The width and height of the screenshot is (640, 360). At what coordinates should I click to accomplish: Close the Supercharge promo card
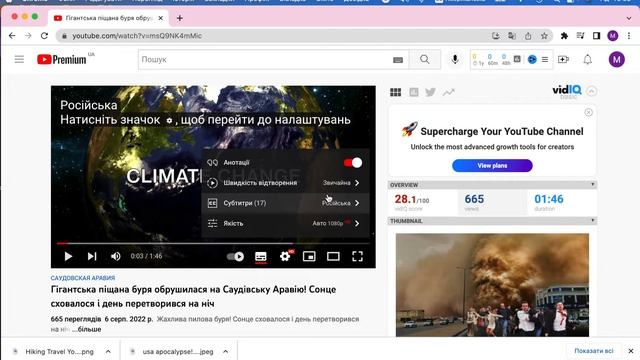click(x=588, y=112)
